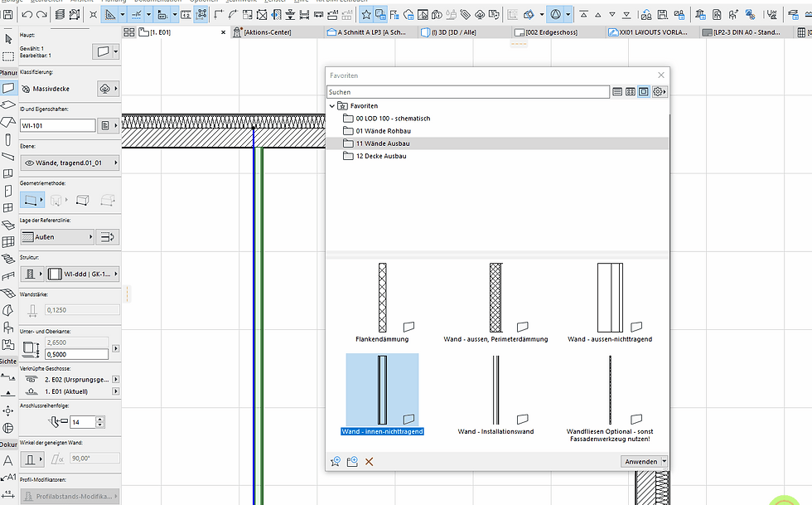This screenshot has width=812, height=505.
Task: Open the layer dropdown Wände, tragend.01_01
Action: coord(70,163)
